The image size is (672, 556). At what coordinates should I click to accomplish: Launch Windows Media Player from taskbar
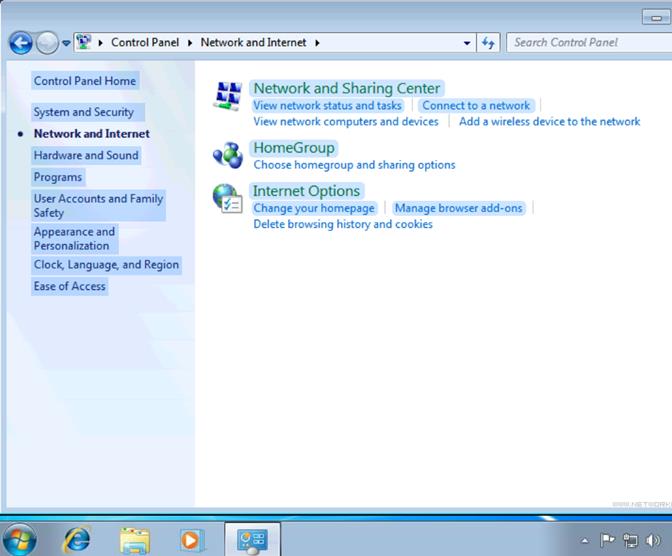pyautogui.click(x=191, y=540)
